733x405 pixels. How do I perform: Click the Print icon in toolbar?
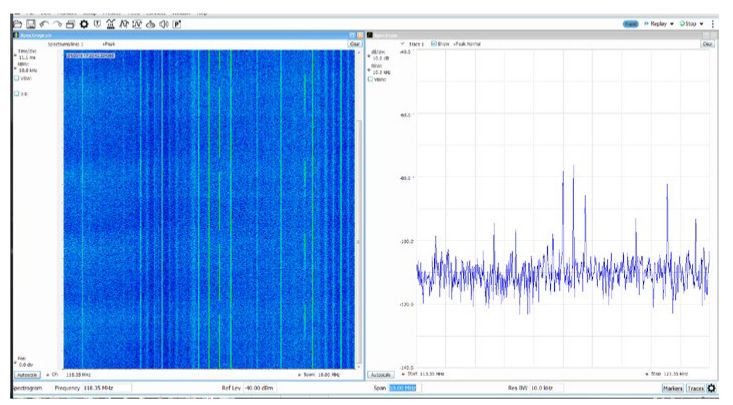tap(70, 23)
